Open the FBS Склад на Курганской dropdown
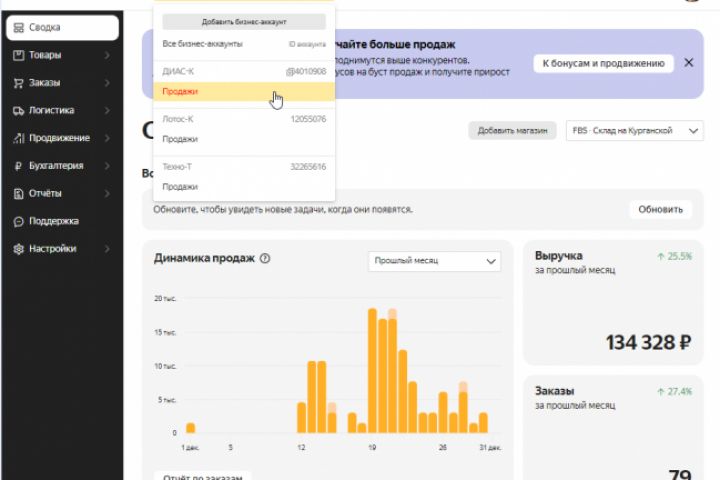720x480 pixels. [x=635, y=131]
